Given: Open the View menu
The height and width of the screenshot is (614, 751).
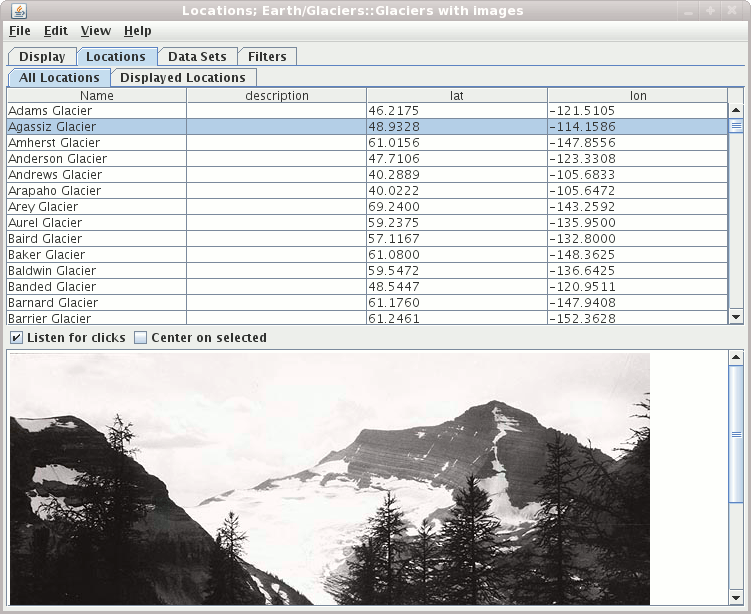Looking at the screenshot, I should point(96,31).
